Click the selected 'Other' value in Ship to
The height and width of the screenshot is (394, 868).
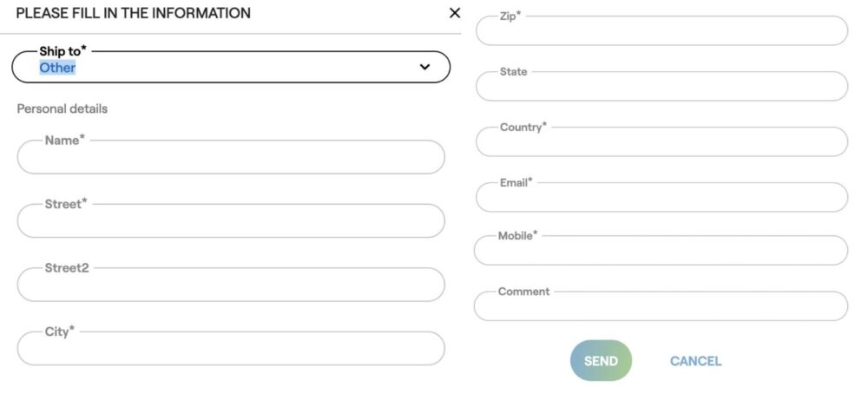(x=57, y=68)
